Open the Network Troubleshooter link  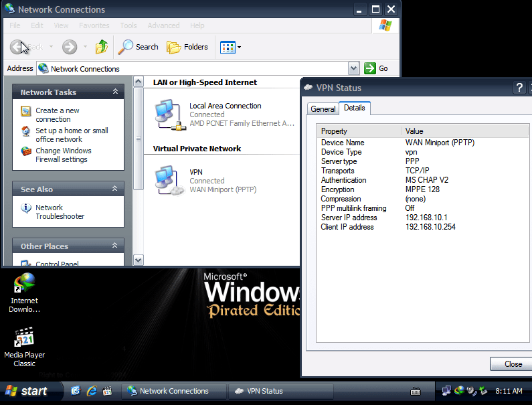coord(60,212)
